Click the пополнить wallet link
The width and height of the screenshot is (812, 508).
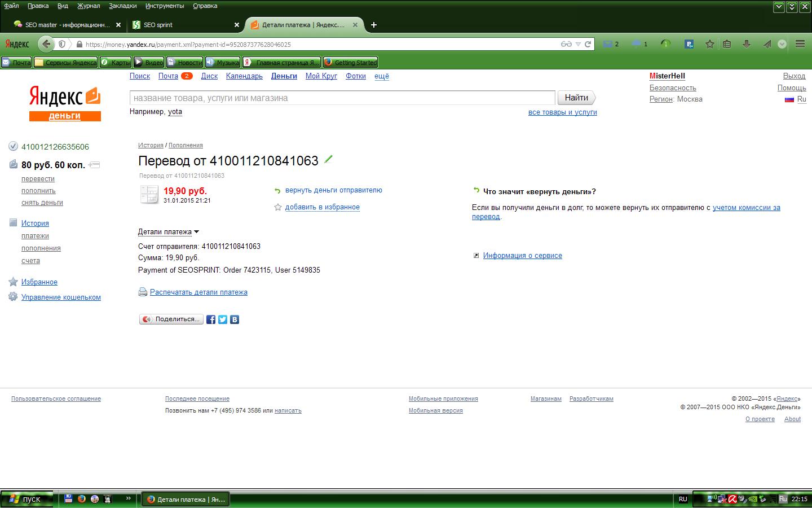(x=38, y=191)
